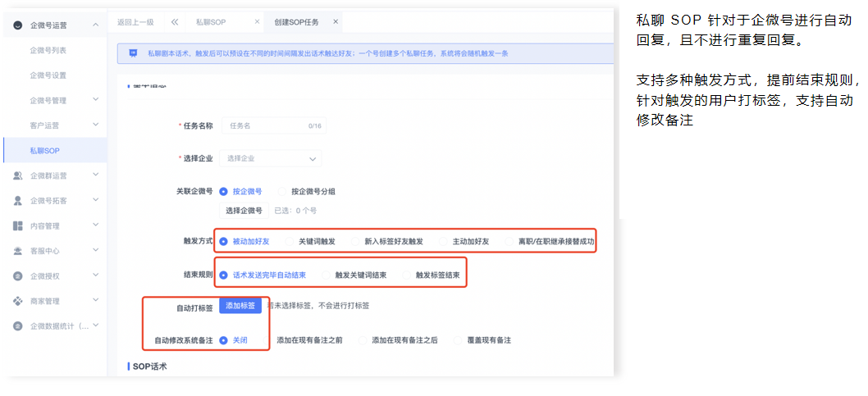
Task: Click the double-chevron tab scroll icon
Action: click(175, 22)
